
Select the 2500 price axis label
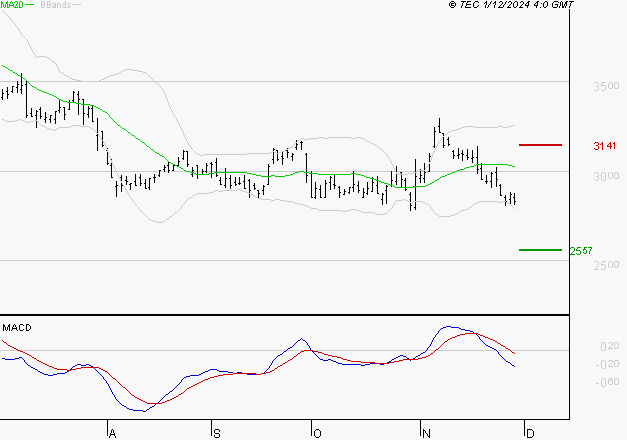pos(604,266)
